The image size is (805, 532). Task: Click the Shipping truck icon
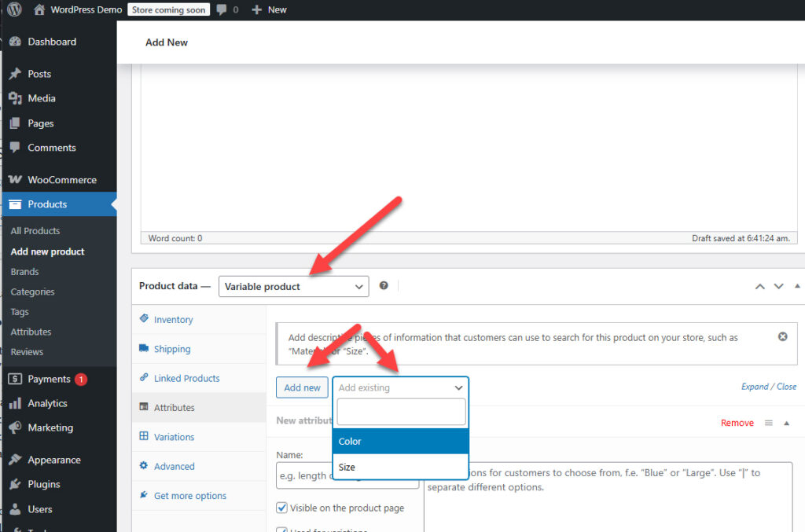pyautogui.click(x=144, y=348)
